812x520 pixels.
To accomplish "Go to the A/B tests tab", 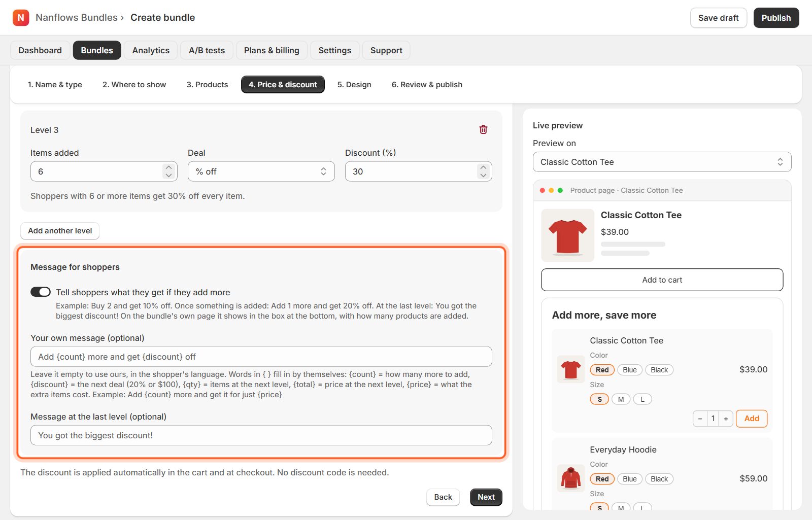I will [207, 50].
